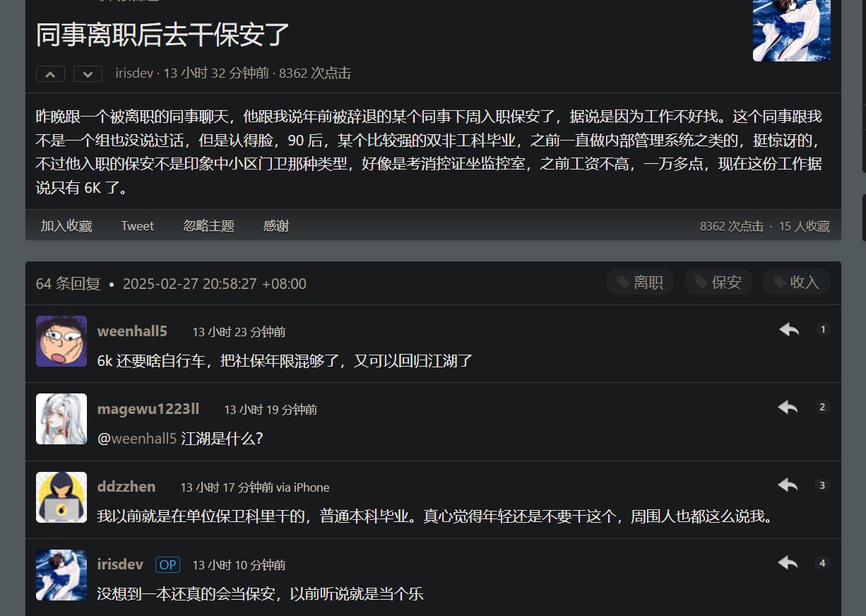The image size is (866, 616).
Task: Open ddzzhen's hooded avatar
Action: tap(61, 497)
